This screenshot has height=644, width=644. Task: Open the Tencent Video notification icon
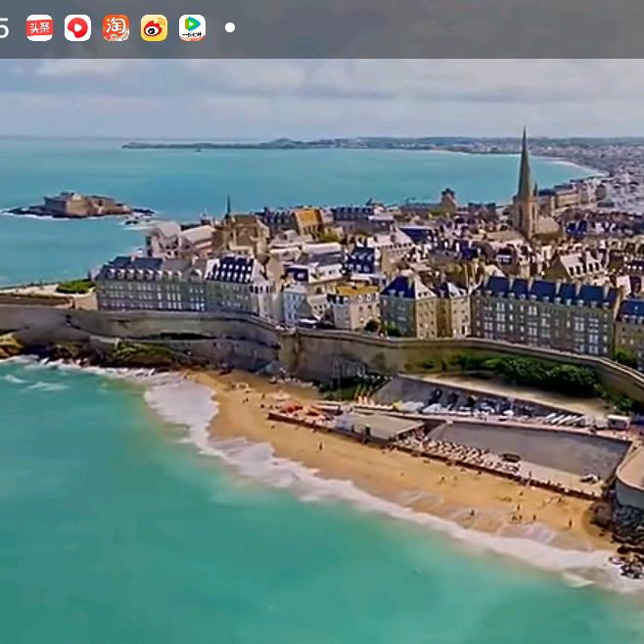click(192, 27)
